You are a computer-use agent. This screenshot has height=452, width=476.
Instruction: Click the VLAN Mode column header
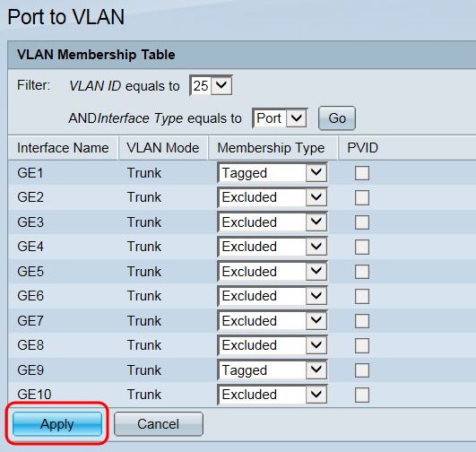pyautogui.click(x=163, y=148)
